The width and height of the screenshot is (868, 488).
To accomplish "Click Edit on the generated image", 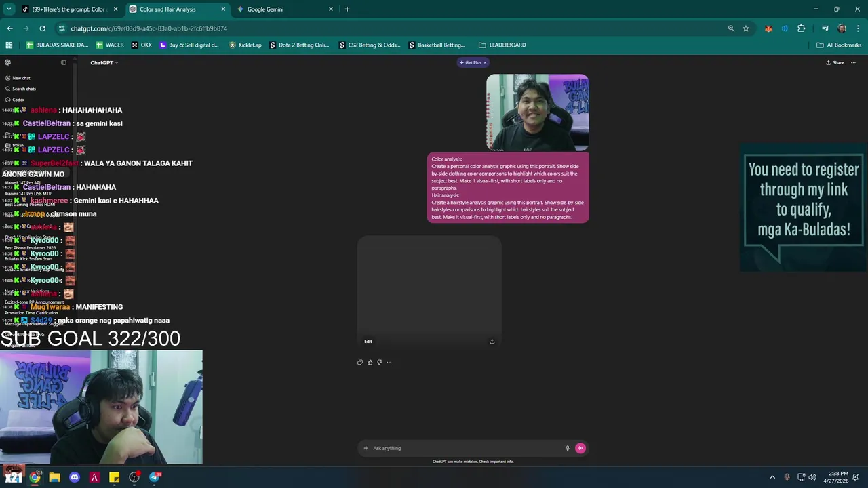I will 368,341.
